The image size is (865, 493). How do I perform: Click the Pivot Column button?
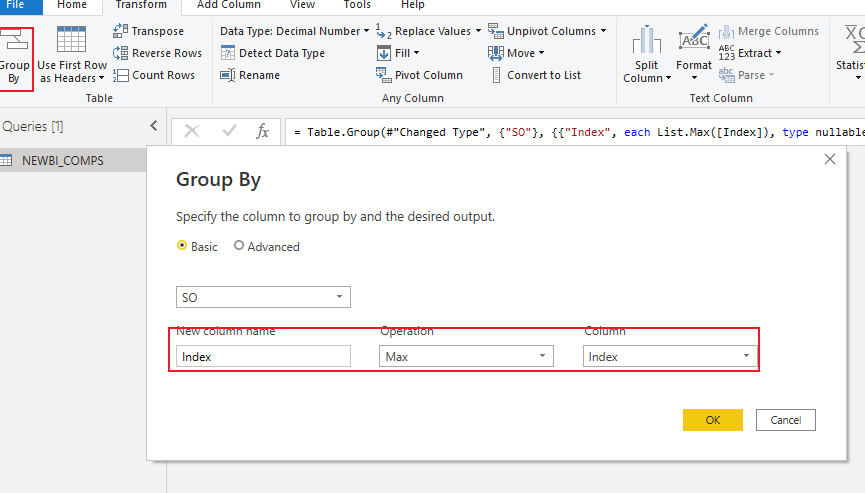pos(419,75)
